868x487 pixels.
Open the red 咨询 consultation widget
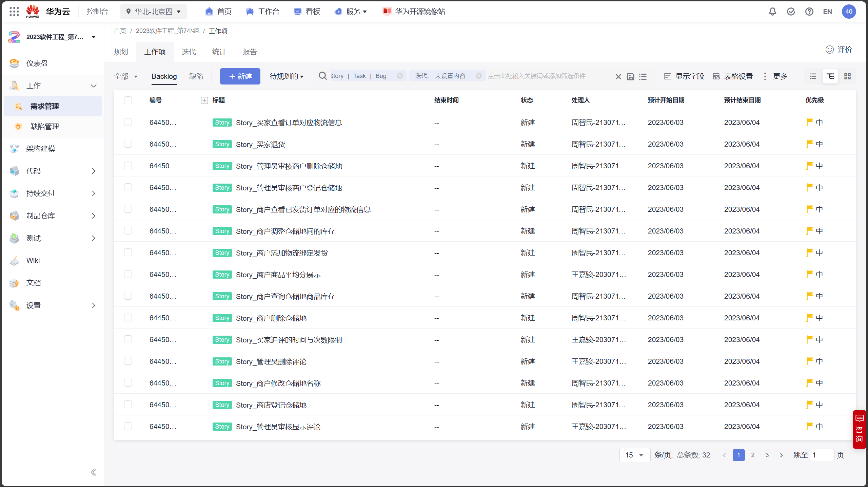[x=859, y=429]
